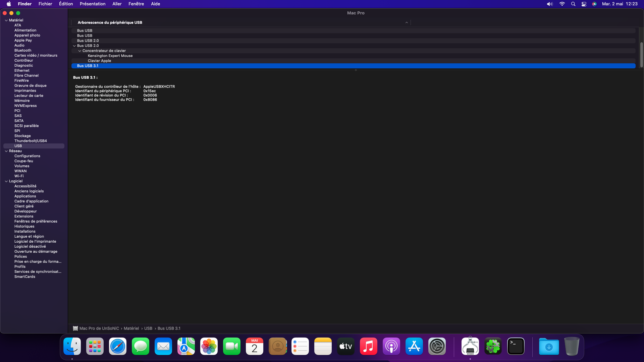Click the Spotlight search magnifier icon
The width and height of the screenshot is (644, 362).
coord(573,4)
